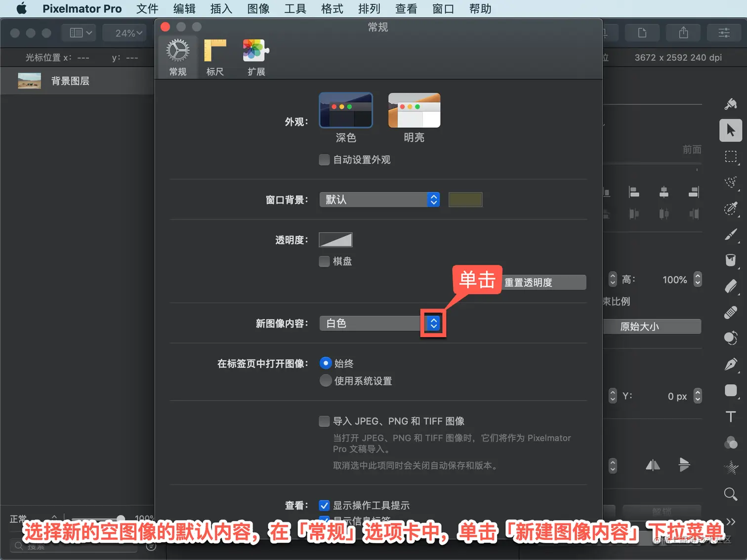The height and width of the screenshot is (560, 747).
Task: Enable 导入 JPEG、PNG 和 TIFF 图像 checkbox
Action: tap(324, 421)
